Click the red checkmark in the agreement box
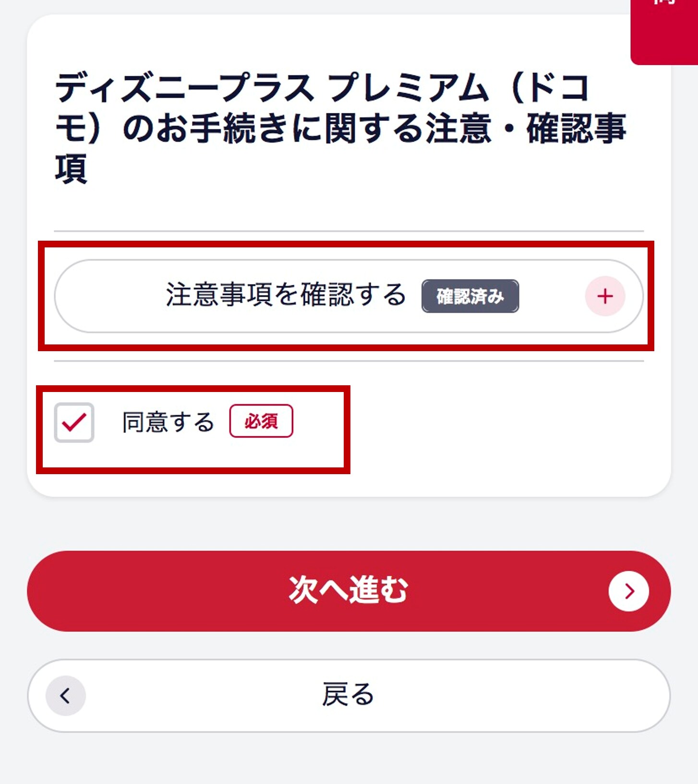Image resolution: width=698 pixels, height=784 pixels. click(x=74, y=422)
